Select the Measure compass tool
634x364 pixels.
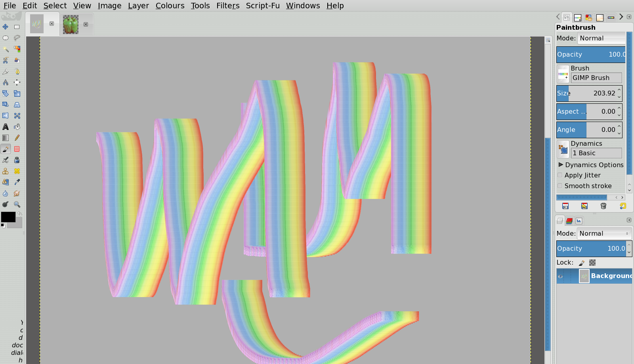pos(6,82)
